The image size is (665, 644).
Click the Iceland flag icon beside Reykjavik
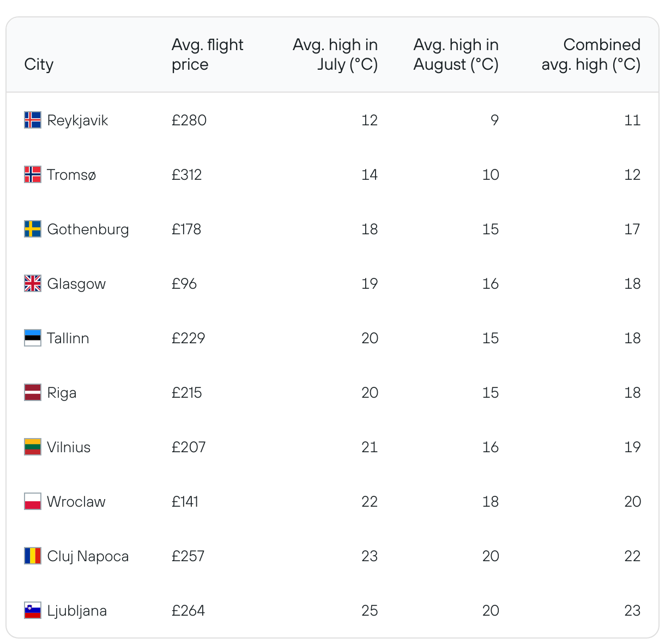(33, 120)
